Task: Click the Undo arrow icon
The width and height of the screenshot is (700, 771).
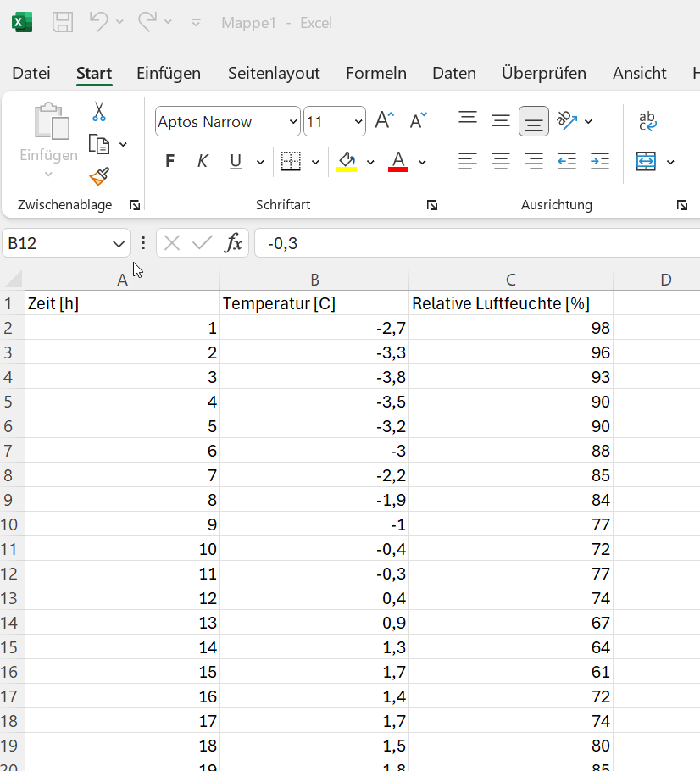Action: [99, 22]
